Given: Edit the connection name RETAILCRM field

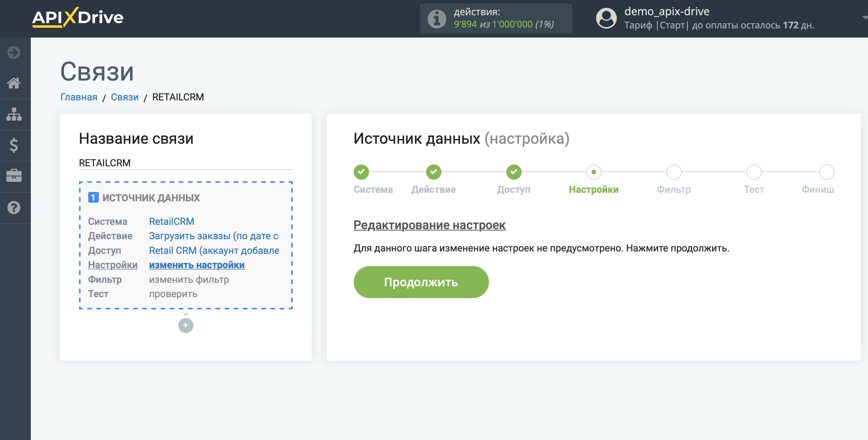Looking at the screenshot, I should click(186, 163).
